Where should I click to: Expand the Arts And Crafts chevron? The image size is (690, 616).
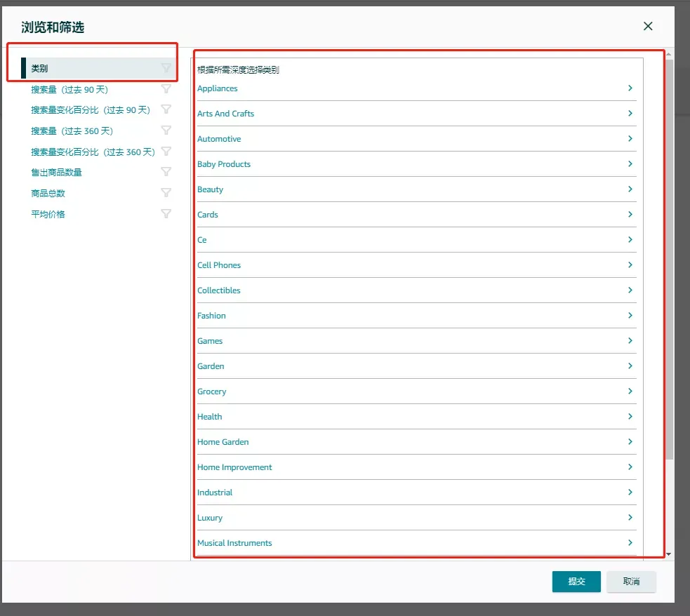click(x=630, y=113)
